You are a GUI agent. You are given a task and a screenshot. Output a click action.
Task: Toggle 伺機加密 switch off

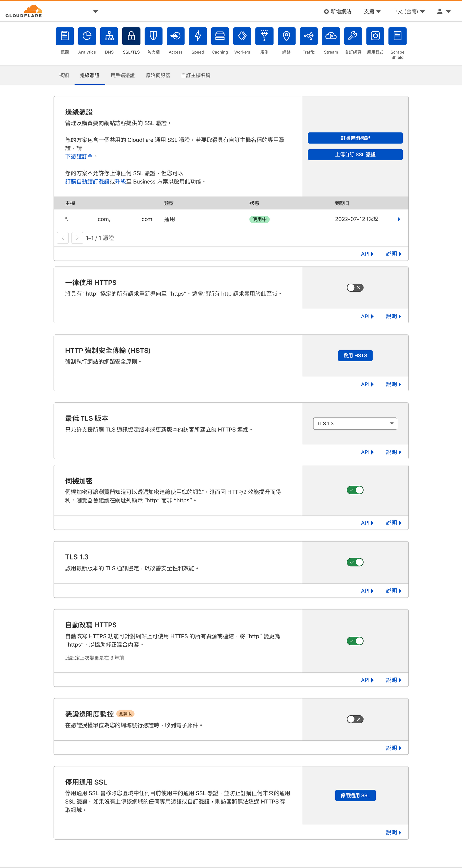(x=355, y=490)
